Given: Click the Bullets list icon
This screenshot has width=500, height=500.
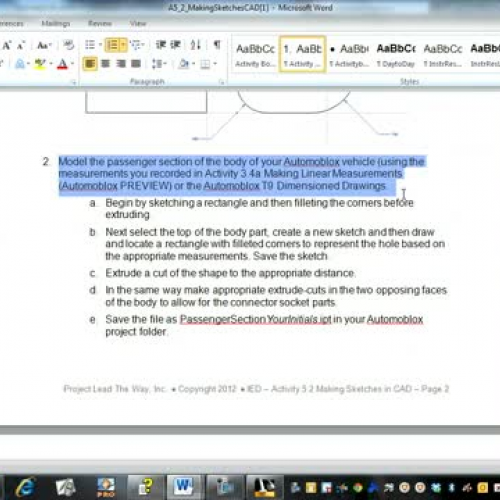Looking at the screenshot, I should [90, 45].
